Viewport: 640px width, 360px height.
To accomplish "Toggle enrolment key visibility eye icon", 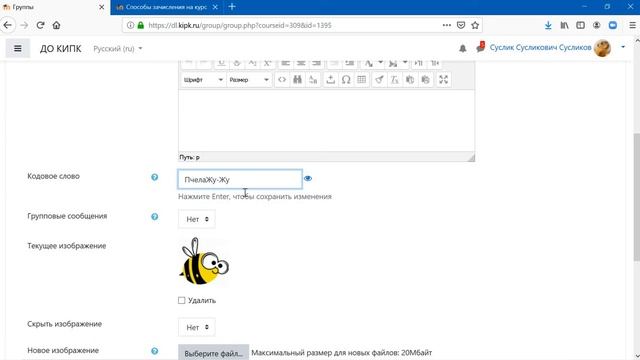I will [308, 178].
